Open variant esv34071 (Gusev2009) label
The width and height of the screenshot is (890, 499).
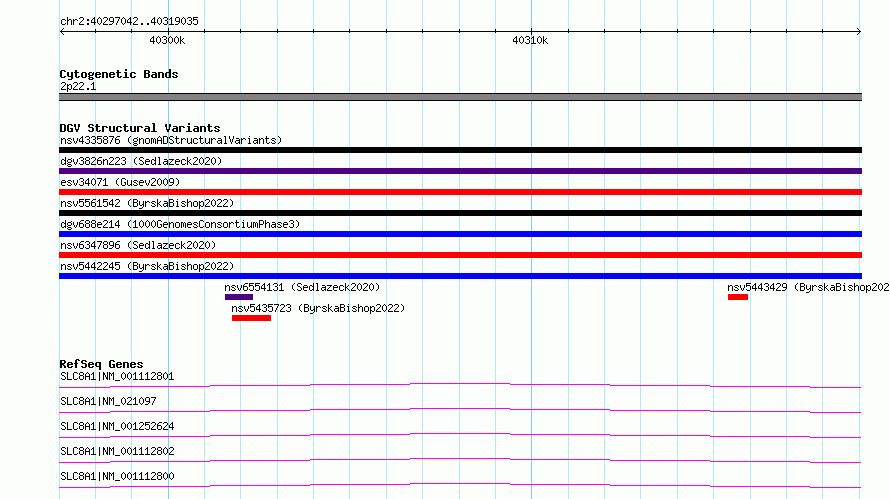(x=120, y=182)
